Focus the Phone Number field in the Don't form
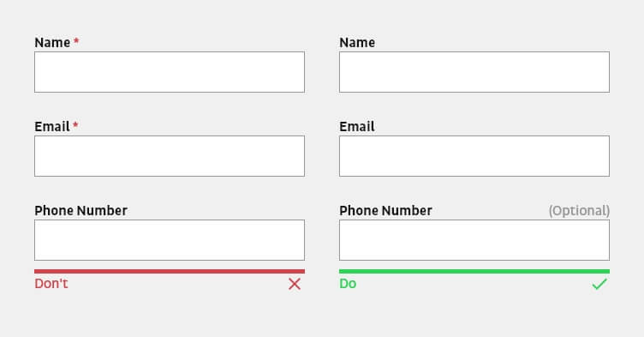The width and height of the screenshot is (644, 337). click(170, 240)
